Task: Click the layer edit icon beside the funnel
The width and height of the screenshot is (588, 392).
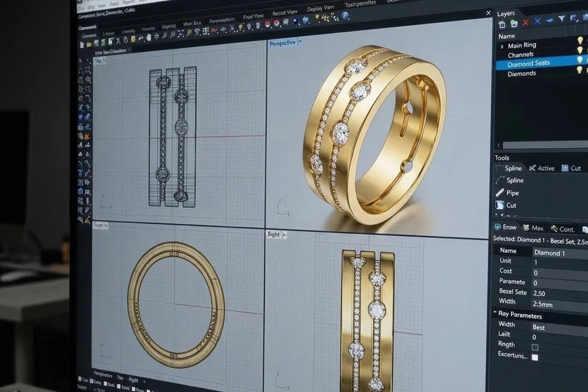Action: (x=574, y=17)
